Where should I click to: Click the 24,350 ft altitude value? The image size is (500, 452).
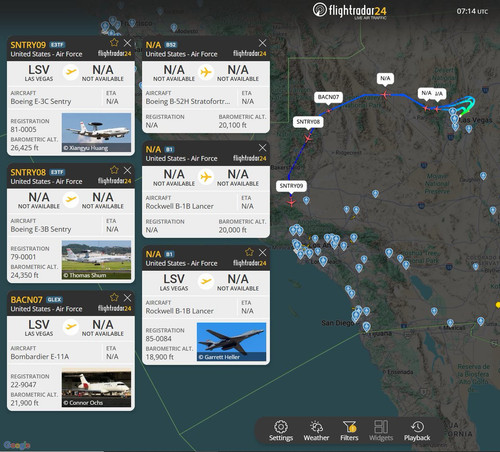point(25,275)
